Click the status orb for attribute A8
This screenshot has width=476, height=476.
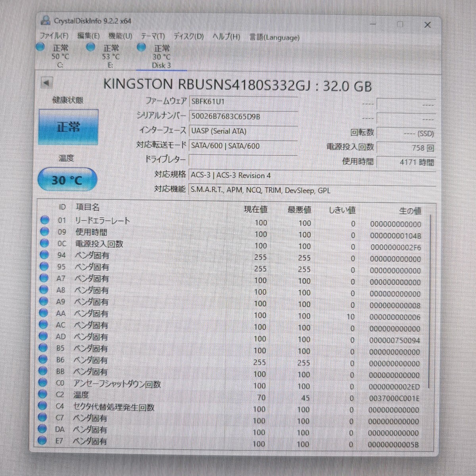click(x=44, y=290)
